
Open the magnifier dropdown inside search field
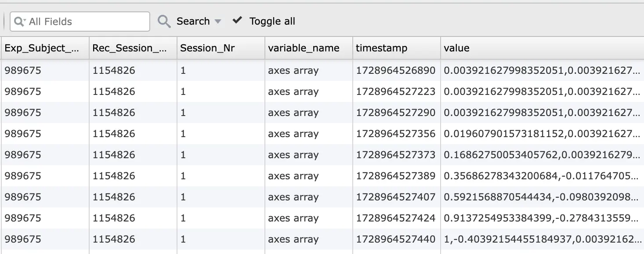point(19,22)
